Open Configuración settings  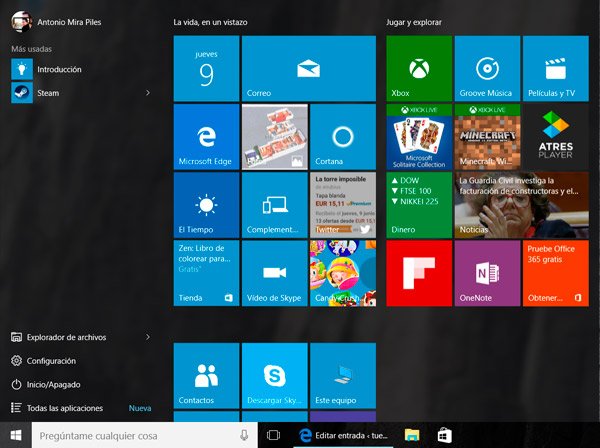44,361
